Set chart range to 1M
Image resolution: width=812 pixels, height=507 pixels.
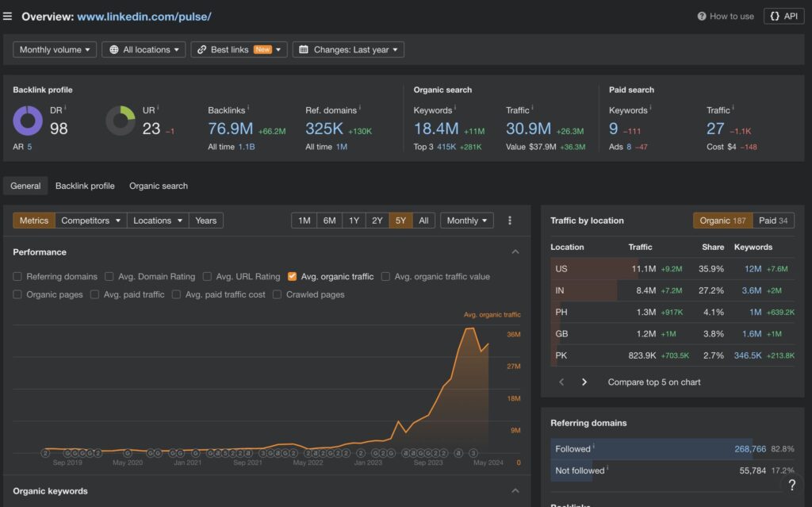(x=304, y=221)
